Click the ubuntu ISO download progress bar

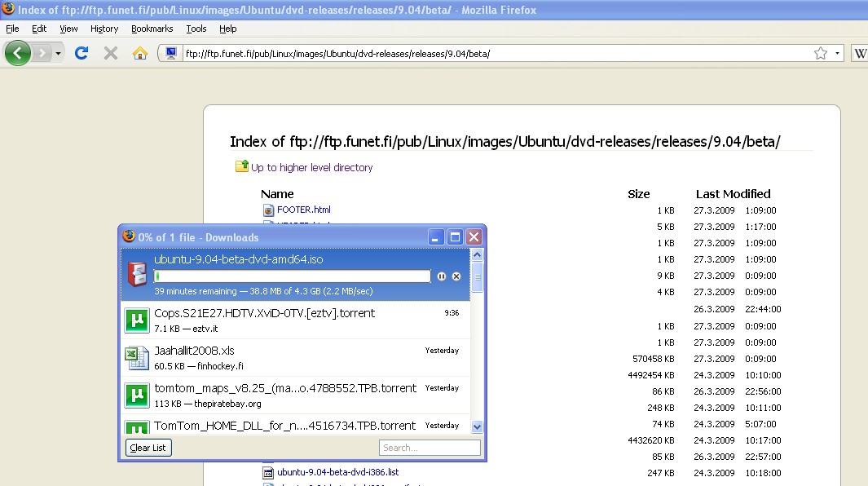coord(292,276)
